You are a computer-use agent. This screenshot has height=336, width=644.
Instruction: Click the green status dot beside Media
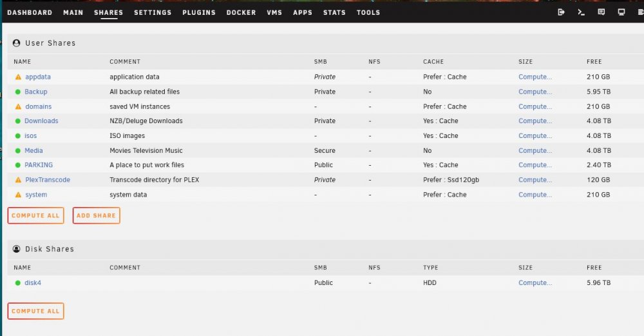[x=17, y=150]
